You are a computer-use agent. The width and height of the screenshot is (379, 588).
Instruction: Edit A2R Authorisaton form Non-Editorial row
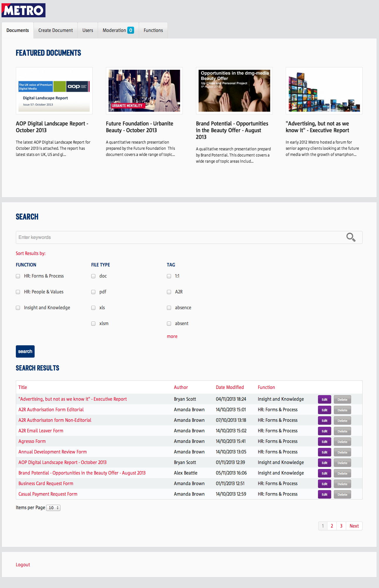point(324,421)
